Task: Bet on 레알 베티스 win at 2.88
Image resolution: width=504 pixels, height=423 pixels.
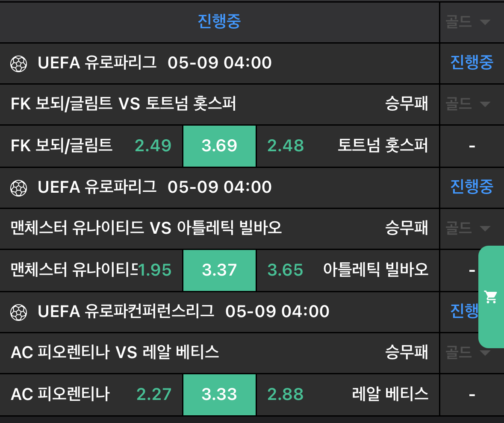Action: click(286, 394)
